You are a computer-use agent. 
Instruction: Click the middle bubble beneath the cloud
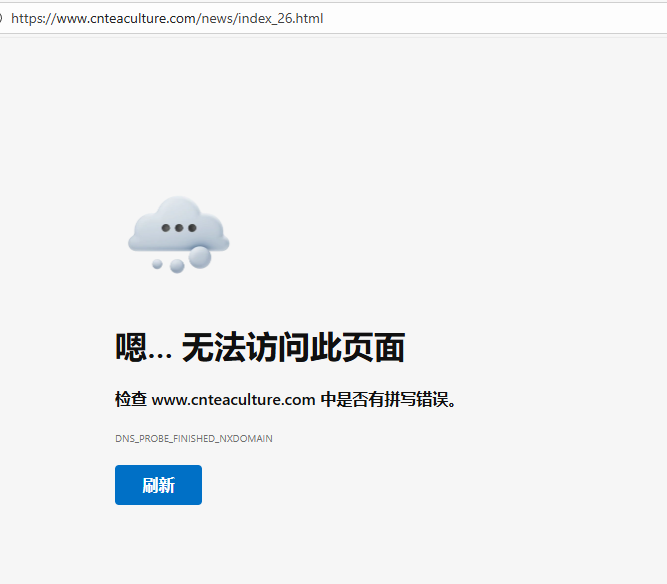[x=177, y=266]
